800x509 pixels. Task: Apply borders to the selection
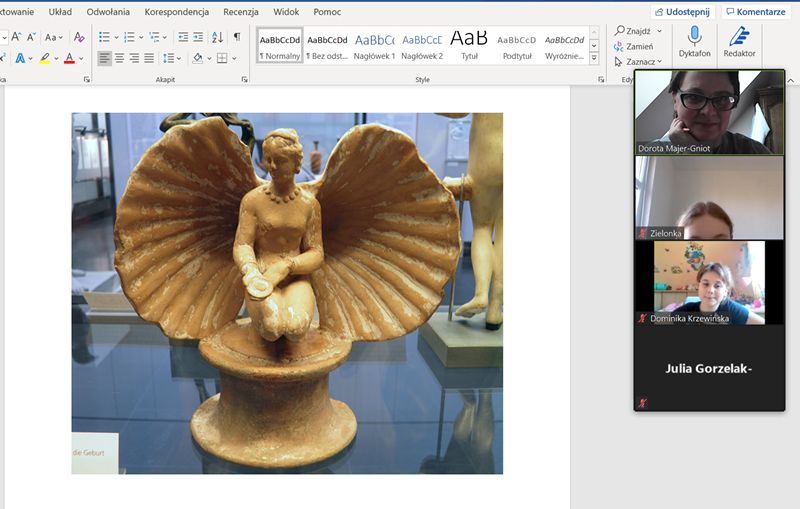pos(222,59)
